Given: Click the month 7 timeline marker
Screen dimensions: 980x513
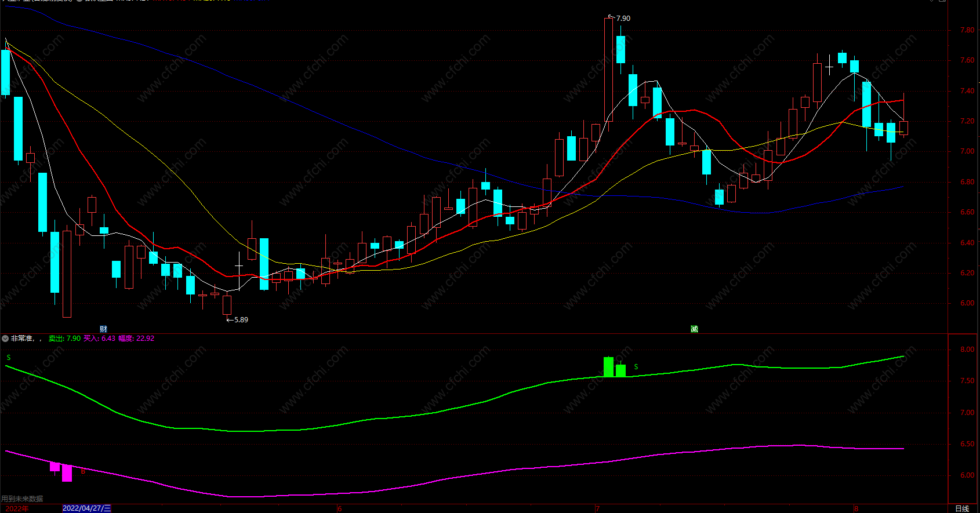Looking at the screenshot, I should click(597, 509).
